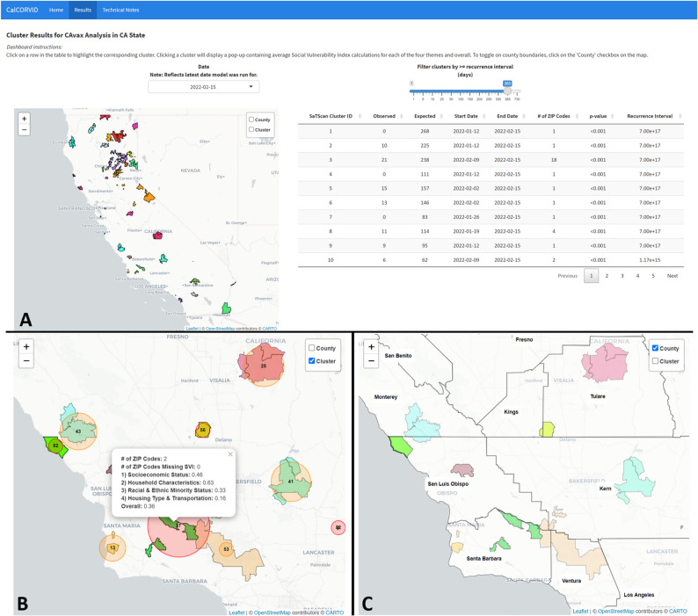Zoom in on map C
The height and width of the screenshot is (616, 698).
(x=371, y=347)
